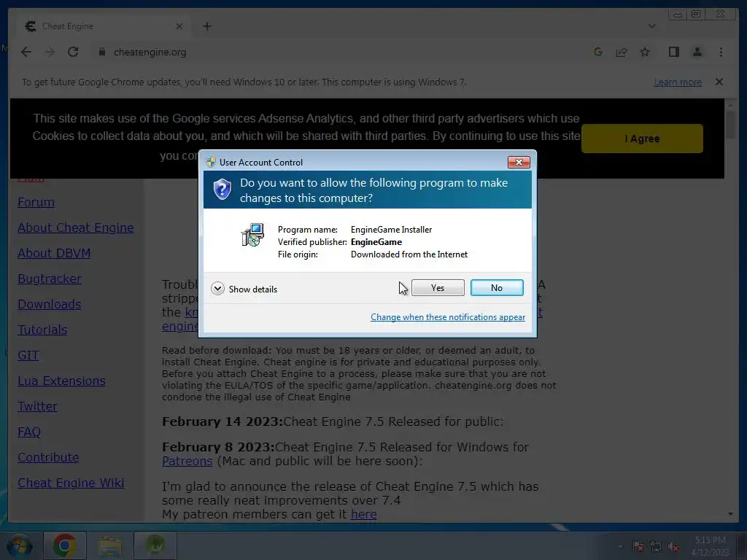Screen dimensions: 747x560
Task: Open GIT sidebar link
Action: [28, 355]
